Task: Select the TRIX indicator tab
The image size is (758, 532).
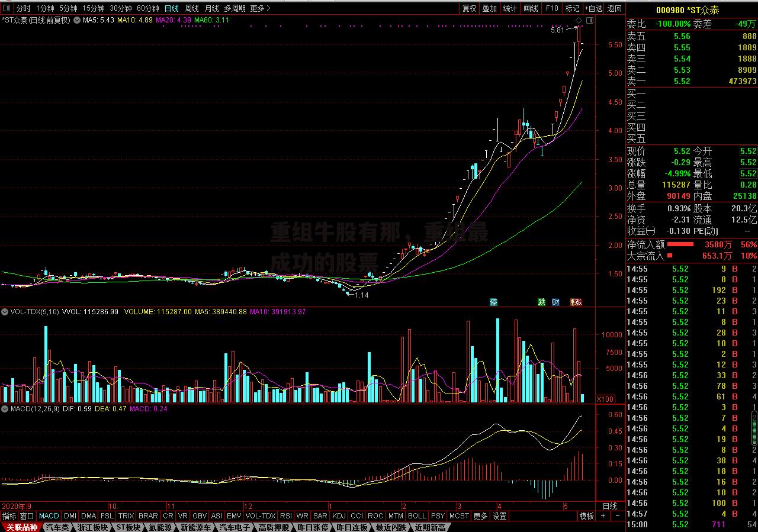Action: [x=126, y=516]
